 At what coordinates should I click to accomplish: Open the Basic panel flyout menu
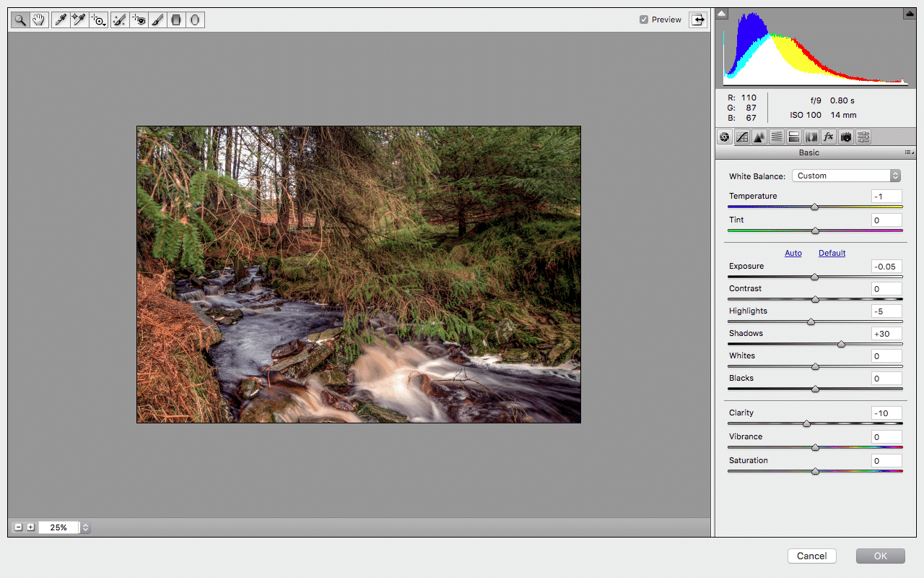[x=910, y=152]
